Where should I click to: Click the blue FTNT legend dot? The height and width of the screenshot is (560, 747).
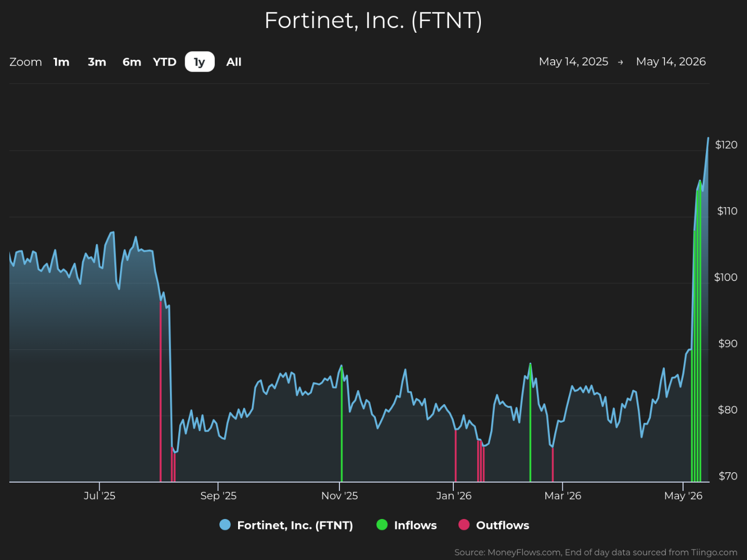pyautogui.click(x=225, y=525)
